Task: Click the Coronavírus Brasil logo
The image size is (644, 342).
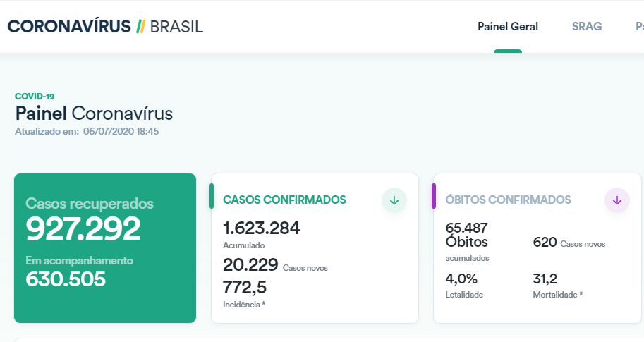Action: pos(105,27)
